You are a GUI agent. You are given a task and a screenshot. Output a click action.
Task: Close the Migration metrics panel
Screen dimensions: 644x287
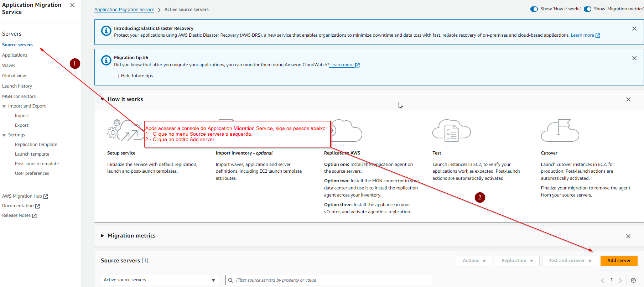click(628, 236)
